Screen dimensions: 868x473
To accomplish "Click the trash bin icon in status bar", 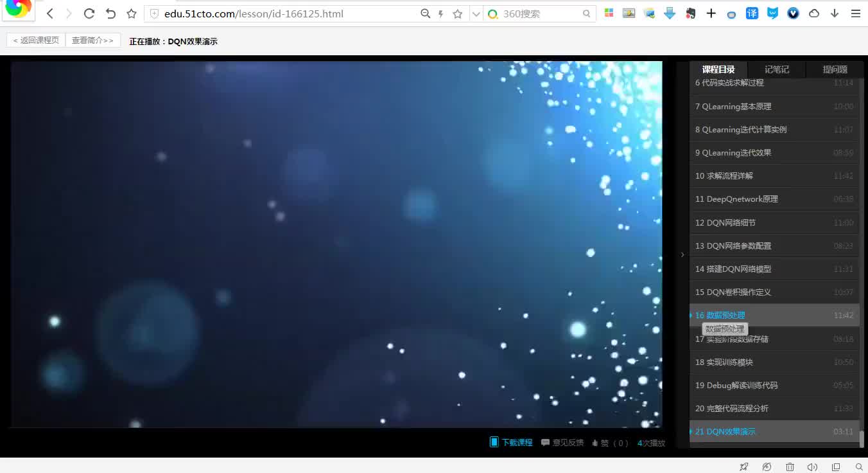I will tap(790, 467).
